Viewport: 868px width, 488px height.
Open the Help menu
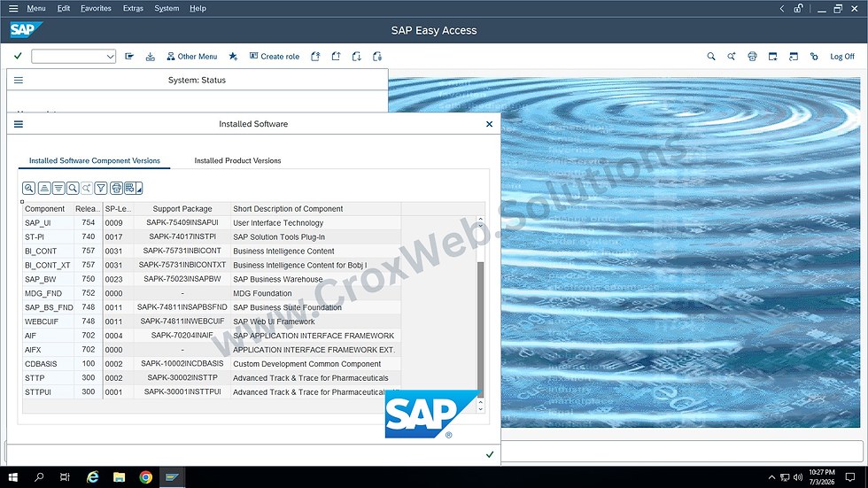click(198, 8)
